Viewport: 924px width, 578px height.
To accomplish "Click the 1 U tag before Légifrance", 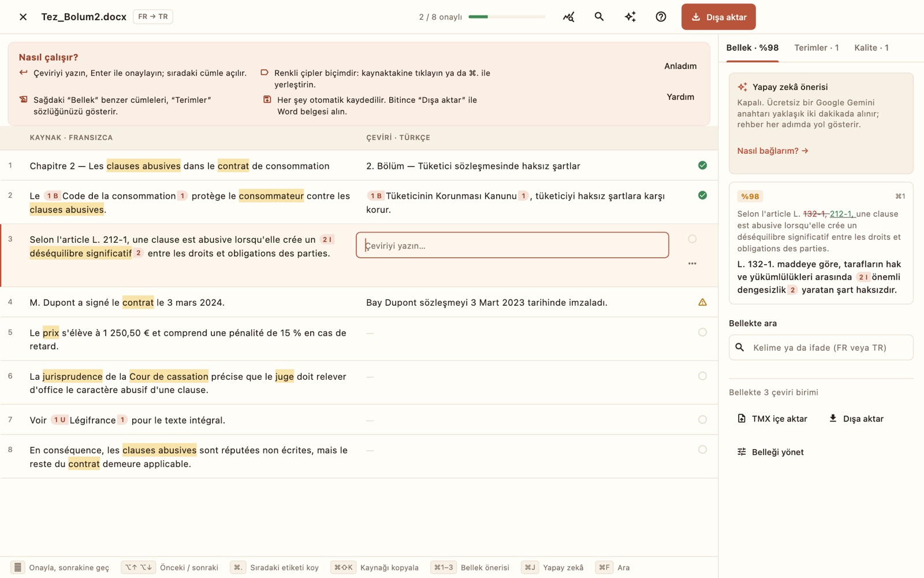I will pos(59,420).
